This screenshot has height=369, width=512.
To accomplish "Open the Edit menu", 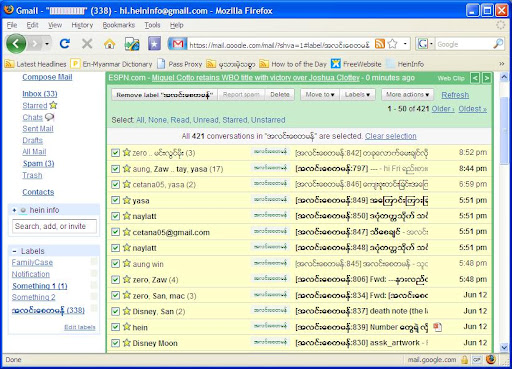I will pos(32,25).
